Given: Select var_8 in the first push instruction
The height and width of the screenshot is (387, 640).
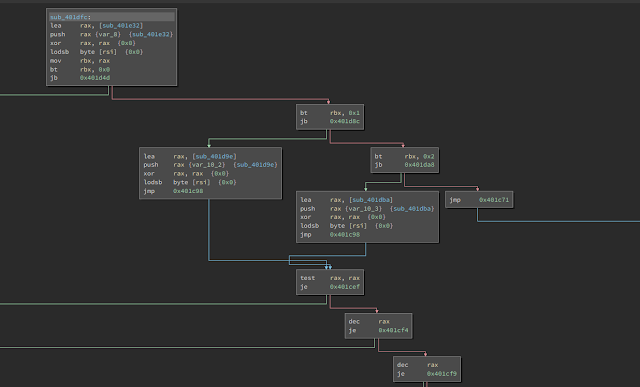Looking at the screenshot, I should pos(109,34).
